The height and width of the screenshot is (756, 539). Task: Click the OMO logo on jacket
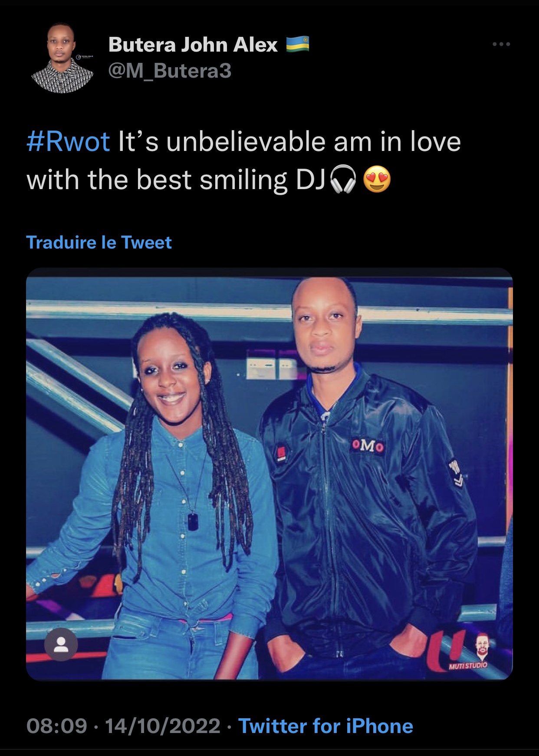coord(368,445)
